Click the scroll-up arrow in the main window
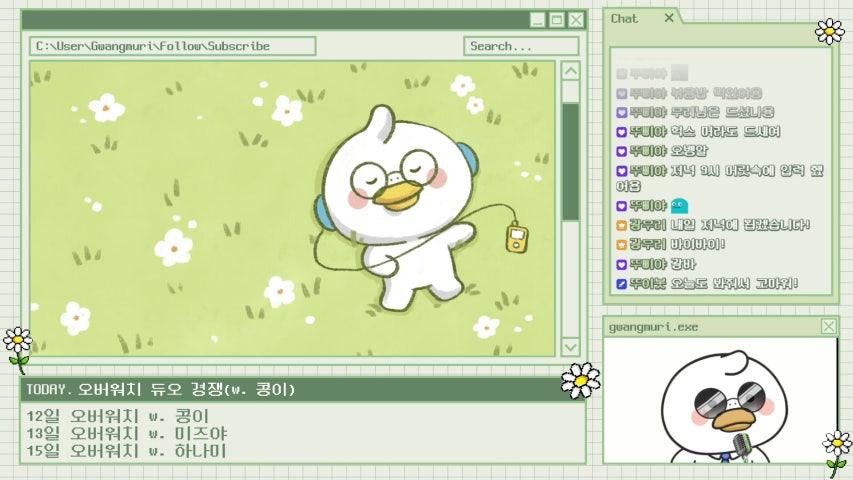The image size is (853, 480). click(x=570, y=71)
